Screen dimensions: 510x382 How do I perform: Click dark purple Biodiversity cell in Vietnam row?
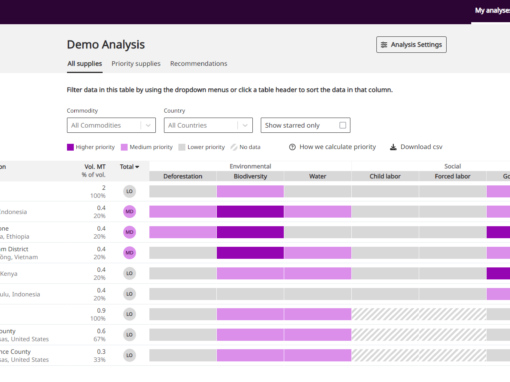250,253
